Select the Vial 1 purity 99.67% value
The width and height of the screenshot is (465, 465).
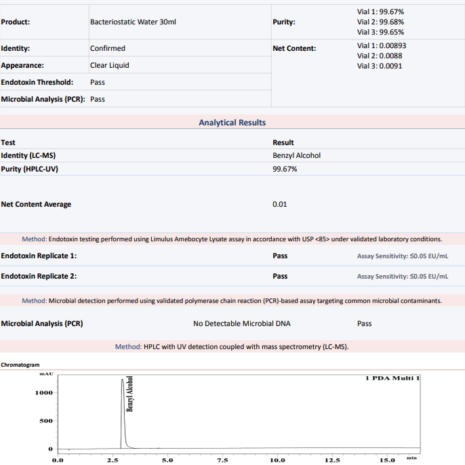[x=380, y=12]
